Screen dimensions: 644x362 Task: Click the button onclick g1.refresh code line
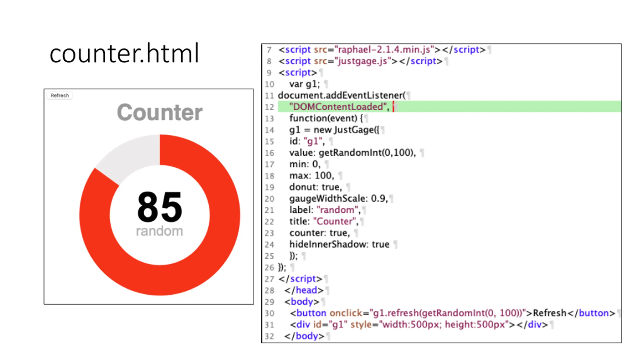pos(452,313)
